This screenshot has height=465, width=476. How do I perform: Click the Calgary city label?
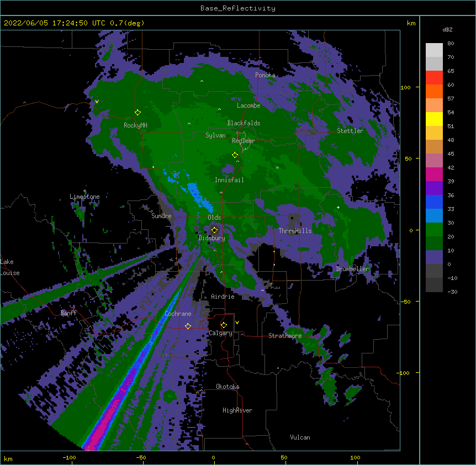(x=220, y=333)
